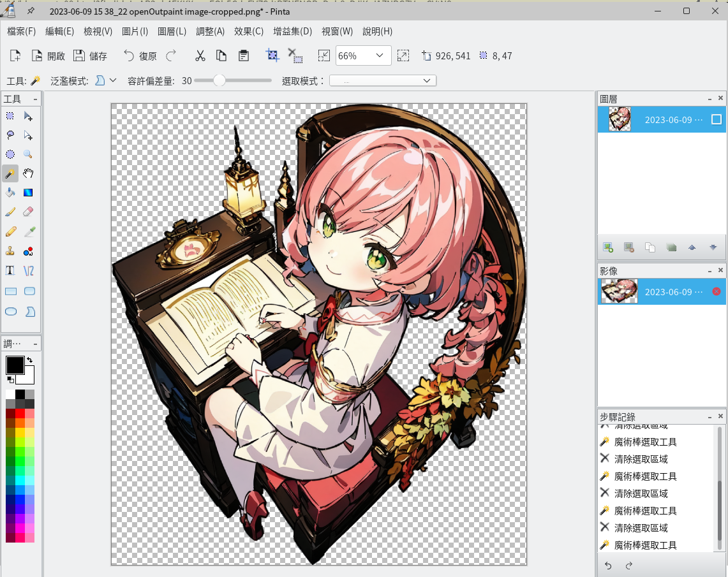The image size is (728, 577).
Task: Click the 儲存 save button
Action: click(91, 55)
